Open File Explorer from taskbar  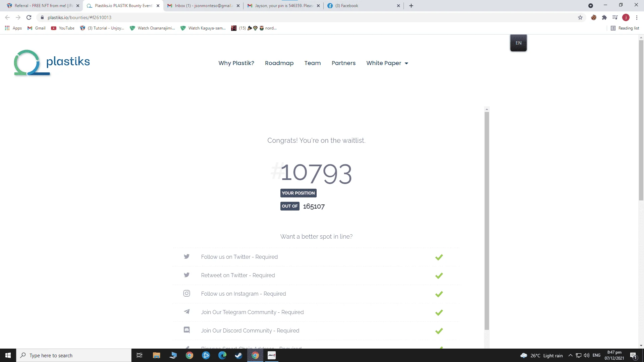157,355
